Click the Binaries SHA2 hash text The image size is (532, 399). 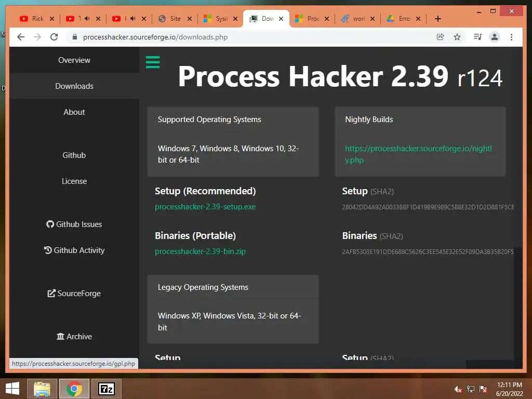tap(428, 252)
